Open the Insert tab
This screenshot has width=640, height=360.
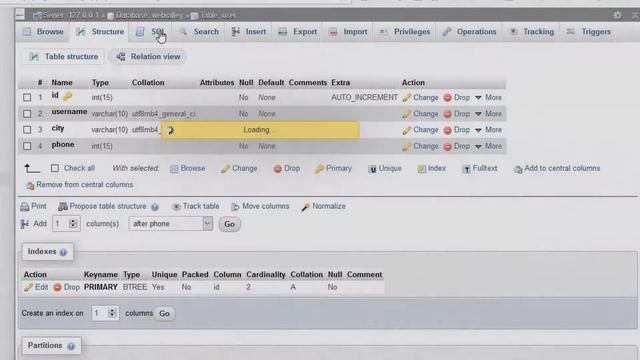click(249, 32)
